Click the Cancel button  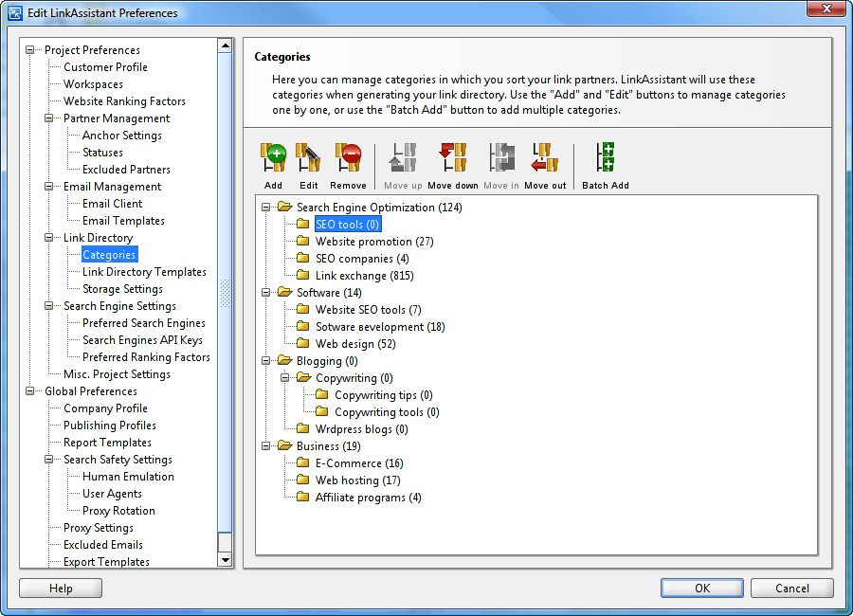point(792,588)
